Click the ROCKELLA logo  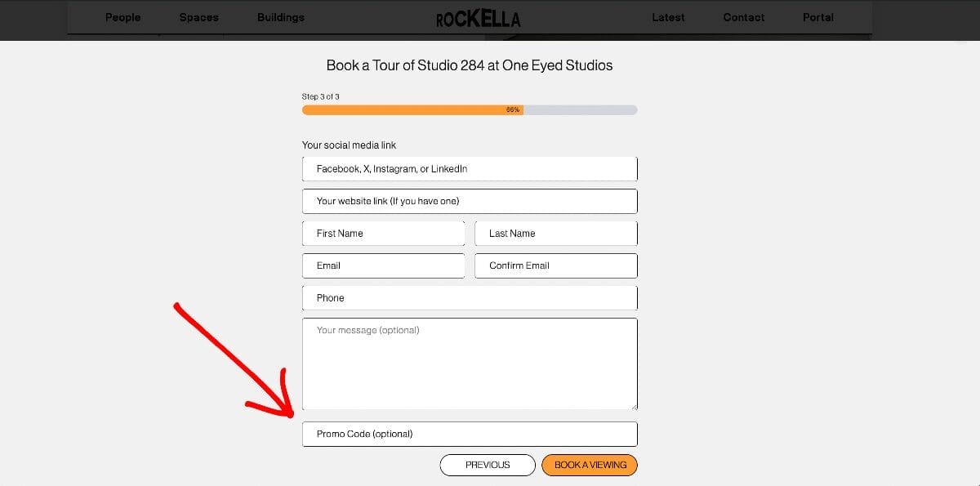point(478,18)
